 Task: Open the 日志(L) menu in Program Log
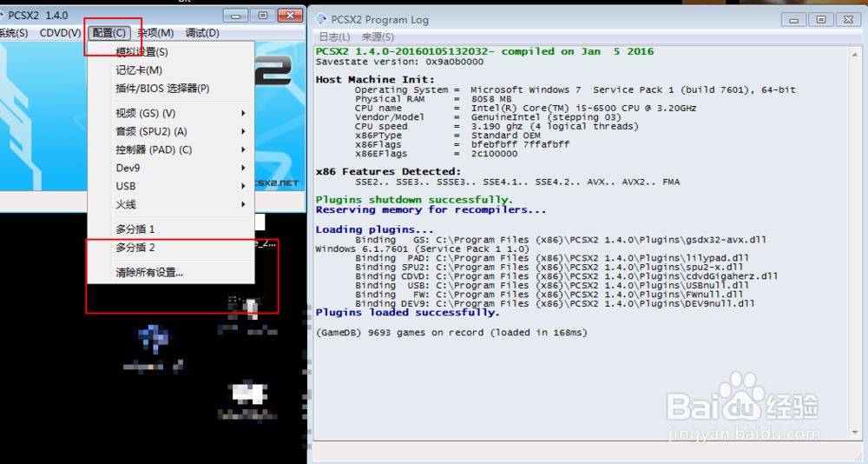[335, 37]
